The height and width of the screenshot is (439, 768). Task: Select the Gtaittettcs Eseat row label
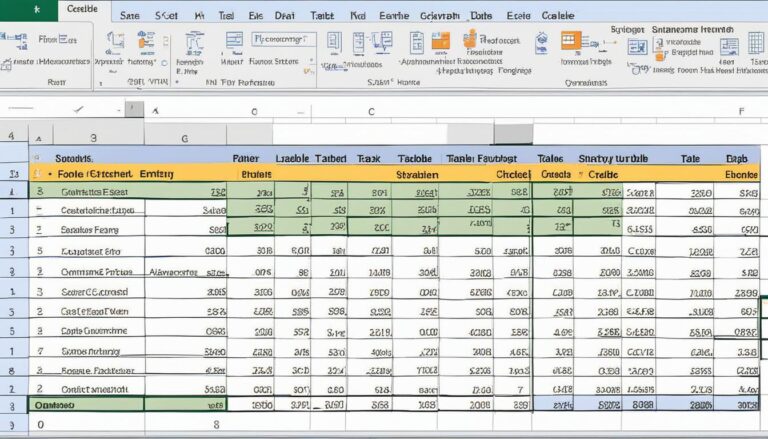click(95, 193)
